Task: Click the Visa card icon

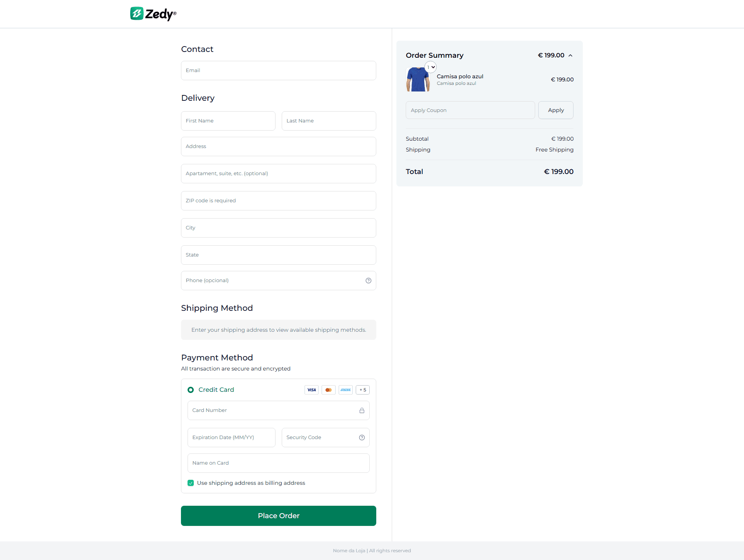Action: pyautogui.click(x=312, y=390)
